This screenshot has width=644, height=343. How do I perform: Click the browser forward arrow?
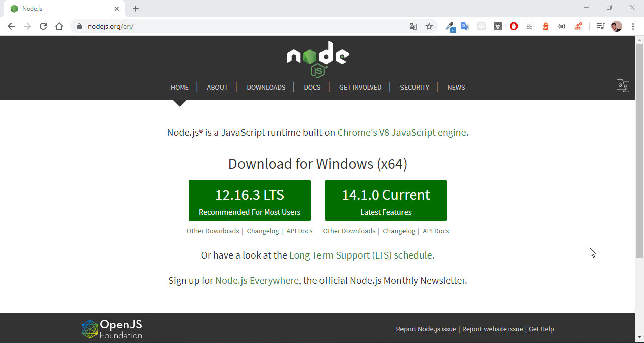pos(27,26)
